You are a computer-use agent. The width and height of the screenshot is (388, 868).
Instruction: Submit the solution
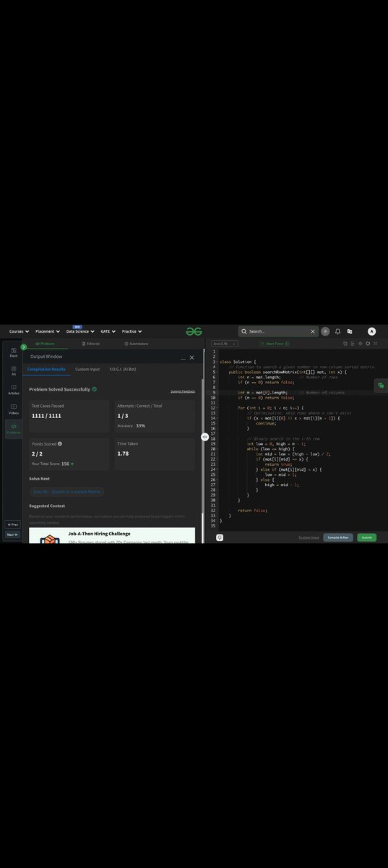click(366, 537)
